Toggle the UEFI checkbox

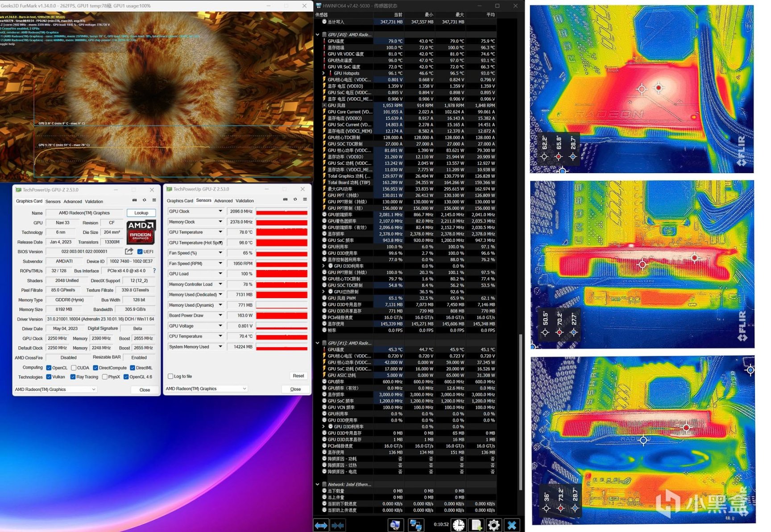point(140,252)
